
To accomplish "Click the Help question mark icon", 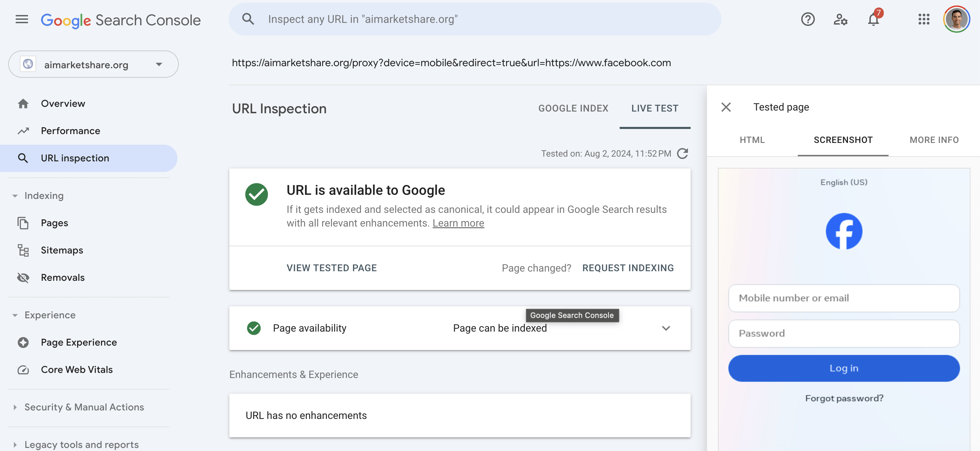I will [x=807, y=19].
